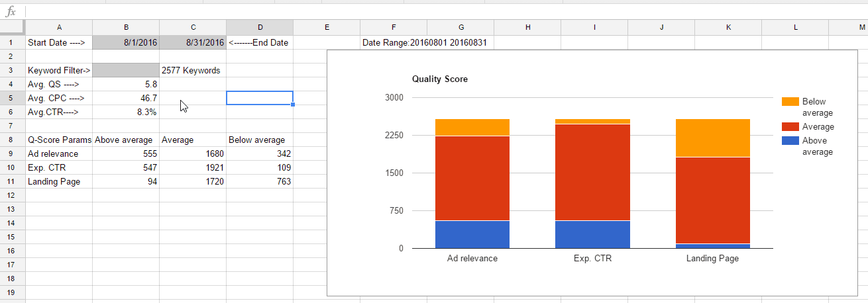Viewport: 868px width, 303px height.
Task: Select cell with value 555
Action: 126,153
